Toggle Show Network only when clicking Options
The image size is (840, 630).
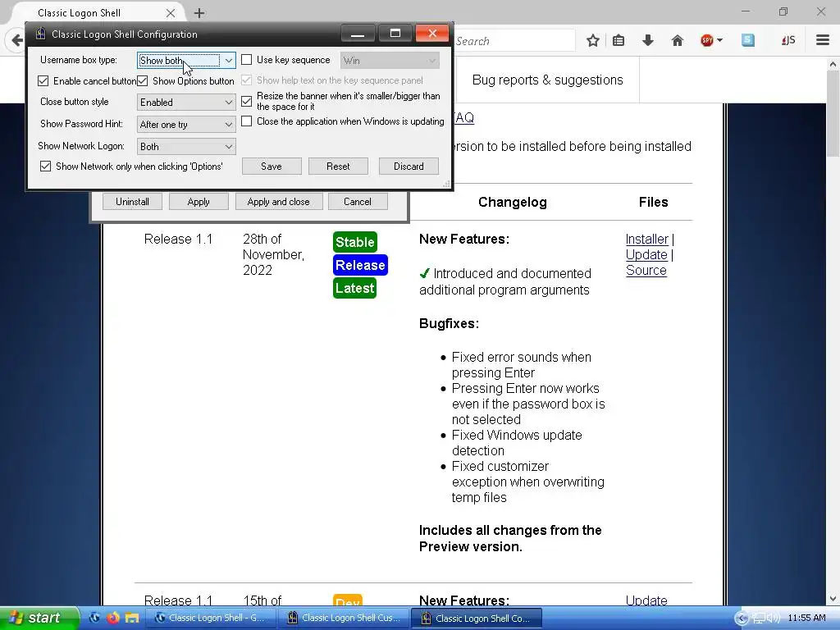point(46,166)
